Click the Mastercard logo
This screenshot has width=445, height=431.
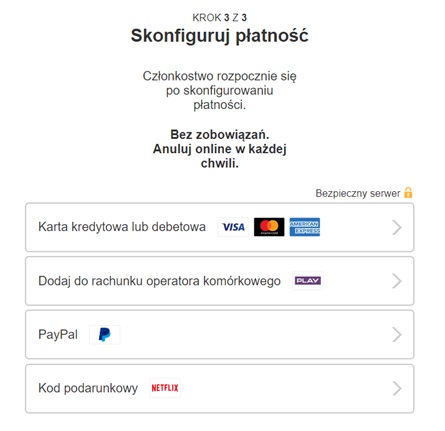tap(269, 227)
